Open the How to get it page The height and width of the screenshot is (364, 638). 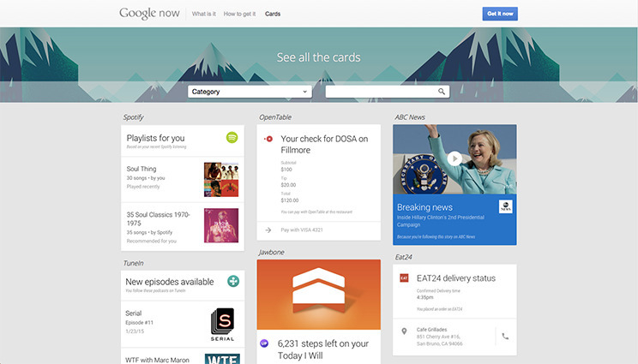(239, 14)
